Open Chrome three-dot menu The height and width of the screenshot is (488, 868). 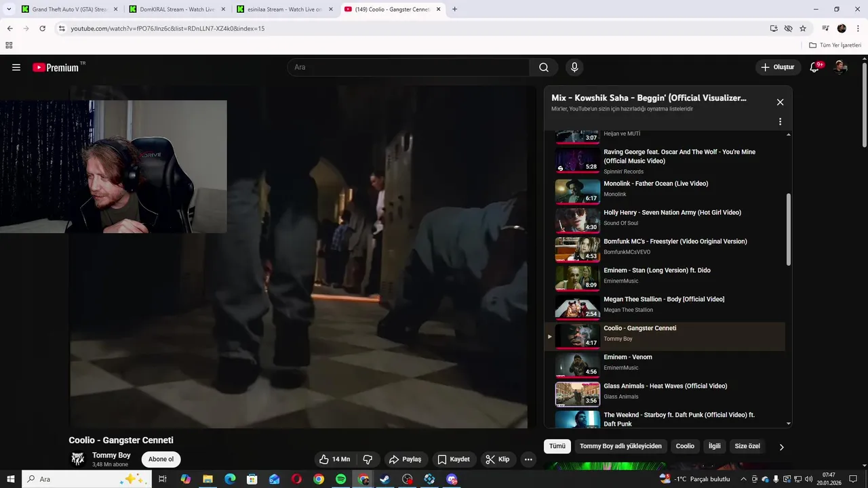point(858,28)
